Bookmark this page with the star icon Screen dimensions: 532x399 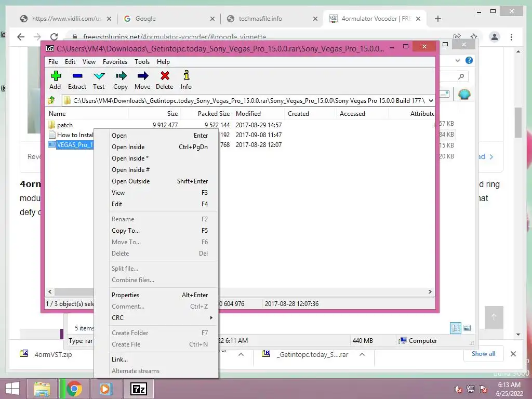click(474, 36)
